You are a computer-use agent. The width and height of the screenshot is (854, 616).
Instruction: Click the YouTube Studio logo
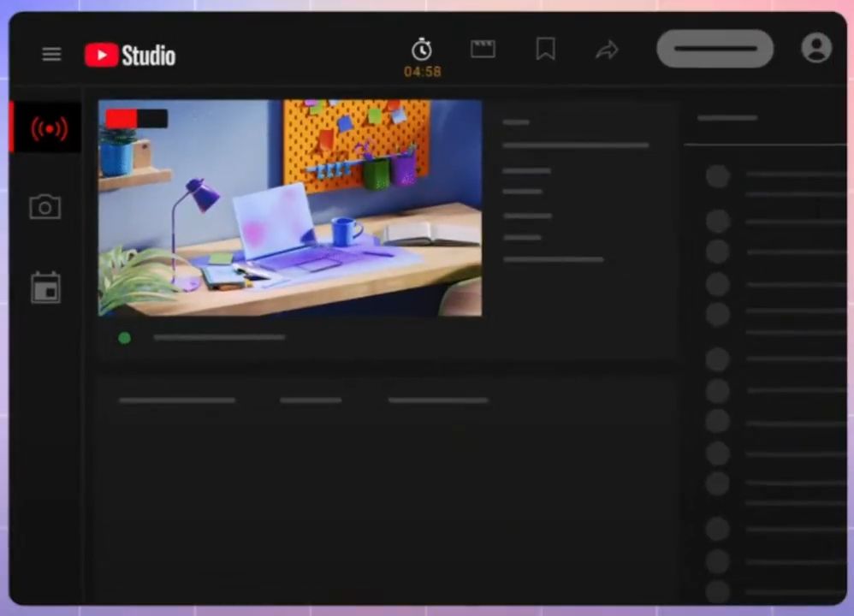[x=130, y=56]
